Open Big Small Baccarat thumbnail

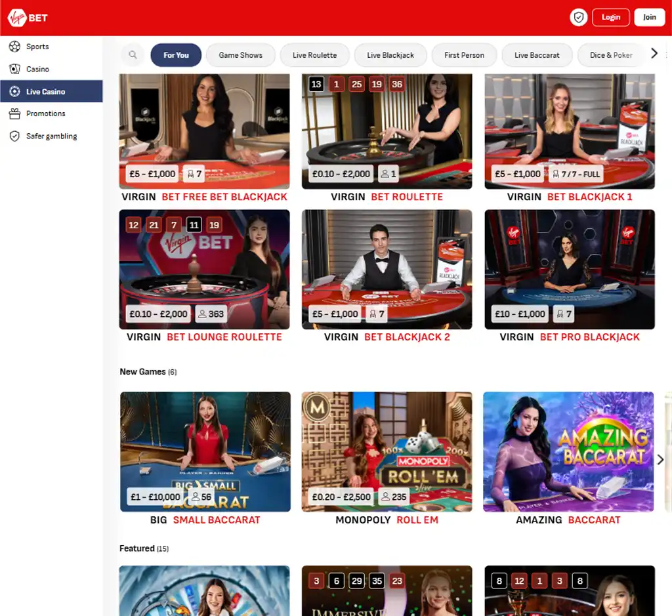[x=205, y=451]
